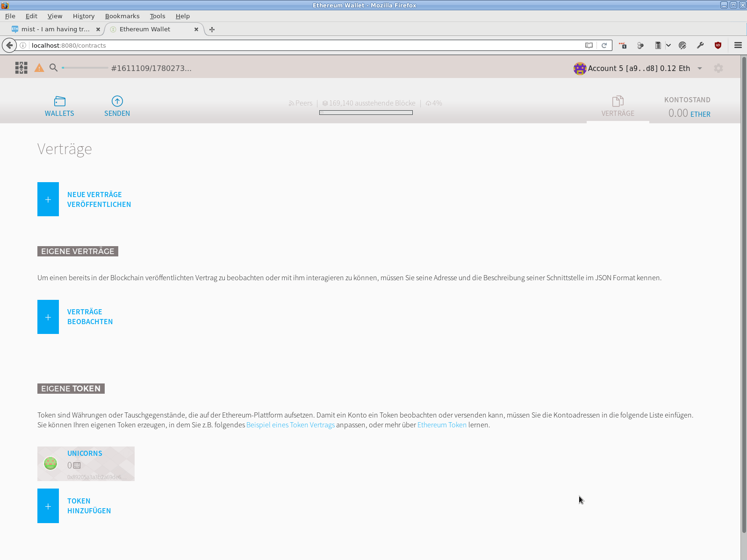Click Token hinzufügen link
Image resolution: width=747 pixels, height=560 pixels.
(89, 506)
